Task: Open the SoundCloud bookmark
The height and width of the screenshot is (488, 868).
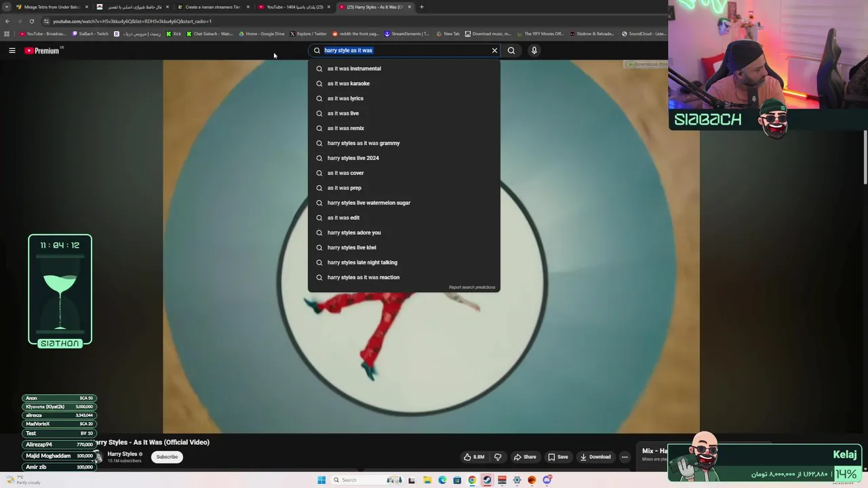Action: [x=644, y=34]
